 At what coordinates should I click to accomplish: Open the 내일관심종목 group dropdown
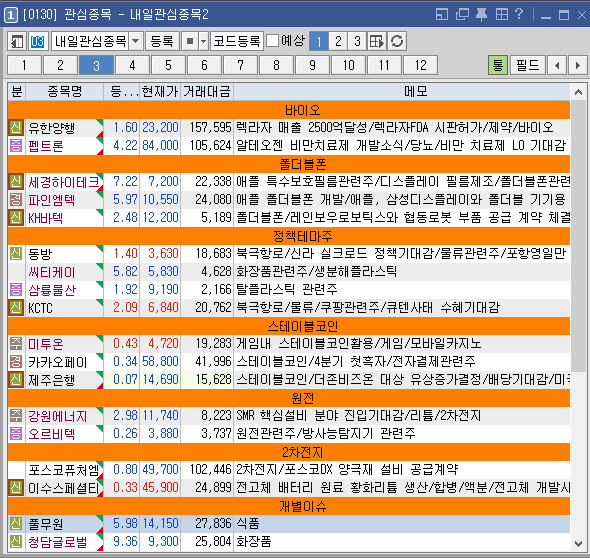pos(135,41)
